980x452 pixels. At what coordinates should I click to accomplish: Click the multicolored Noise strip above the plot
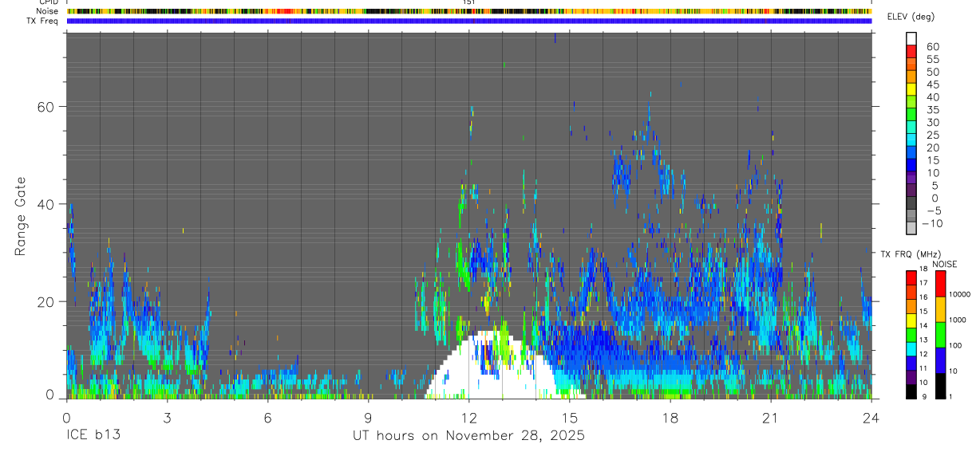click(x=469, y=11)
